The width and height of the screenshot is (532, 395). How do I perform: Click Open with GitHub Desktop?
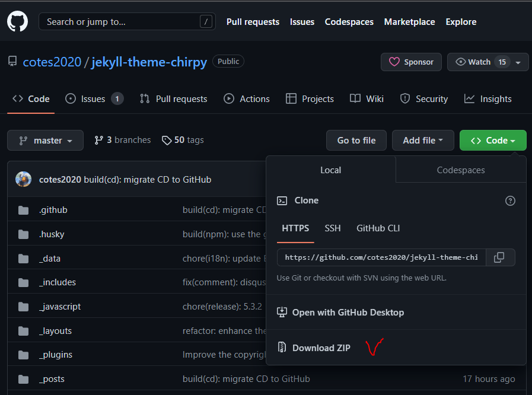pyautogui.click(x=348, y=312)
